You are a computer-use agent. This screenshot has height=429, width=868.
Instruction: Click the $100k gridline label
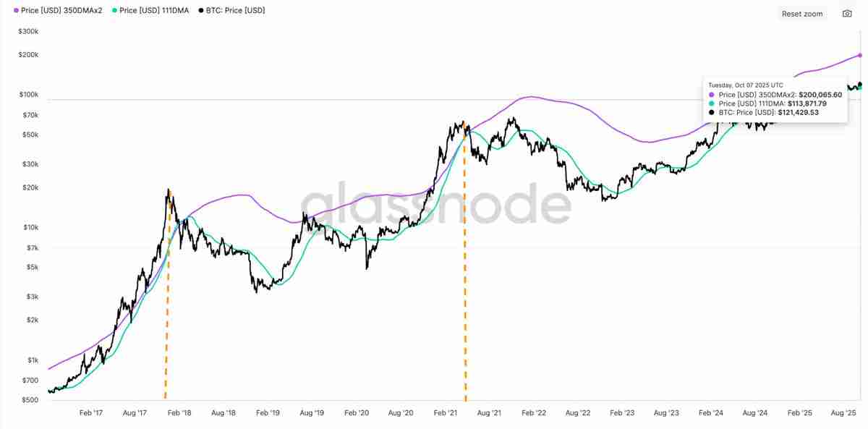point(27,95)
